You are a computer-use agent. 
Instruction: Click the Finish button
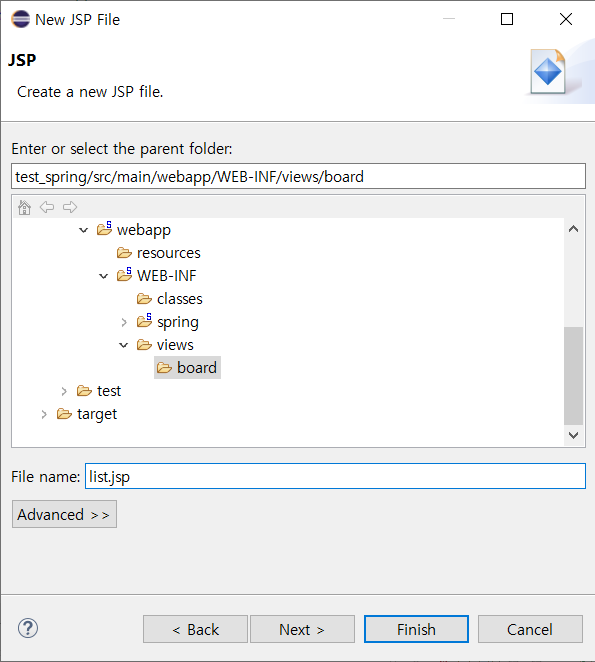pos(416,629)
